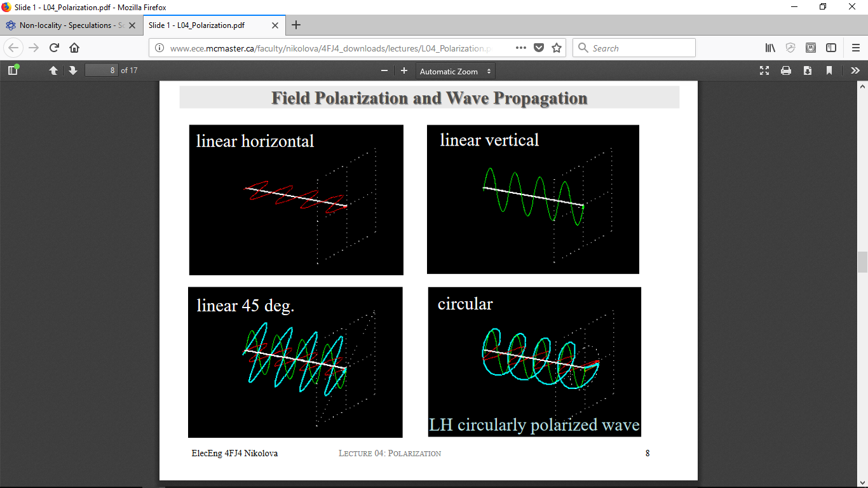Bookmark this page with star icon
Screen dimensions: 868x488
click(x=557, y=48)
